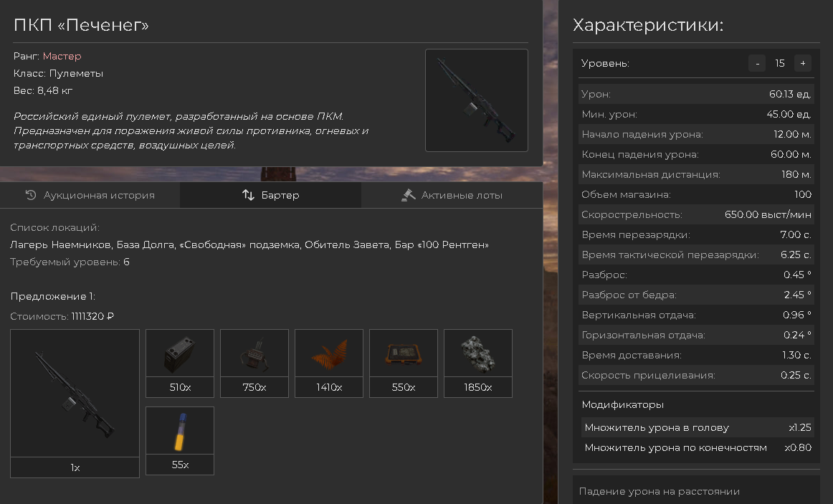Select the Бартер tab
This screenshot has width=833, height=504.
(x=270, y=195)
